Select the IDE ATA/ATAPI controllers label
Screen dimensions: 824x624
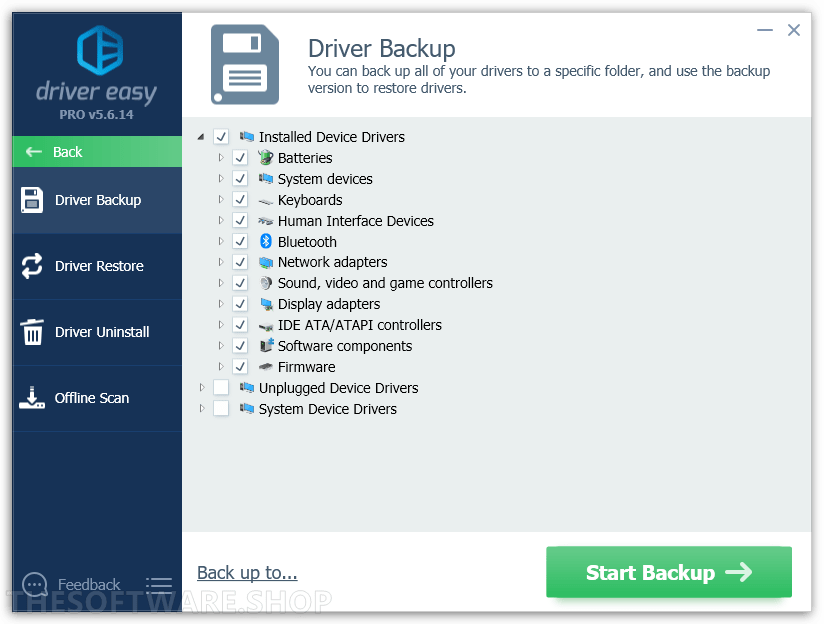pos(359,325)
